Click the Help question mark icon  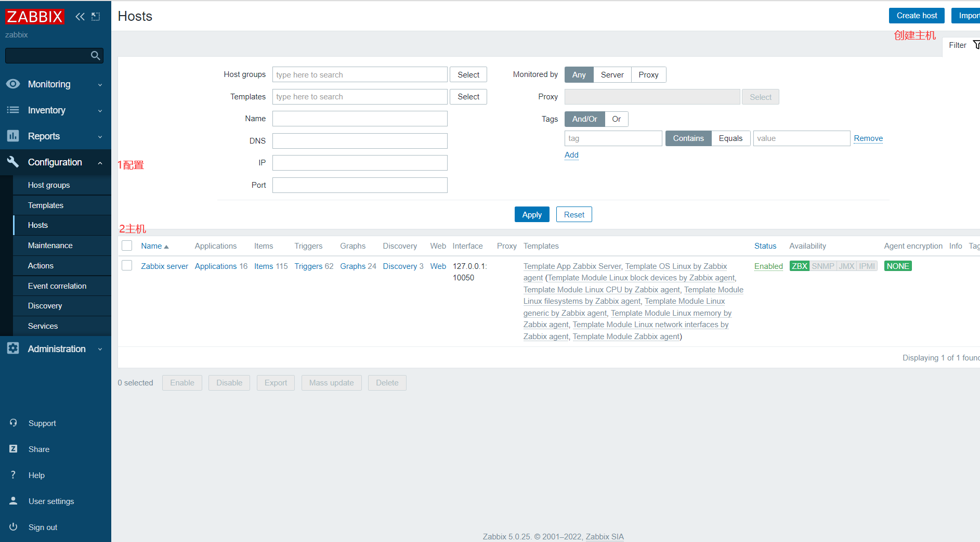pos(14,475)
